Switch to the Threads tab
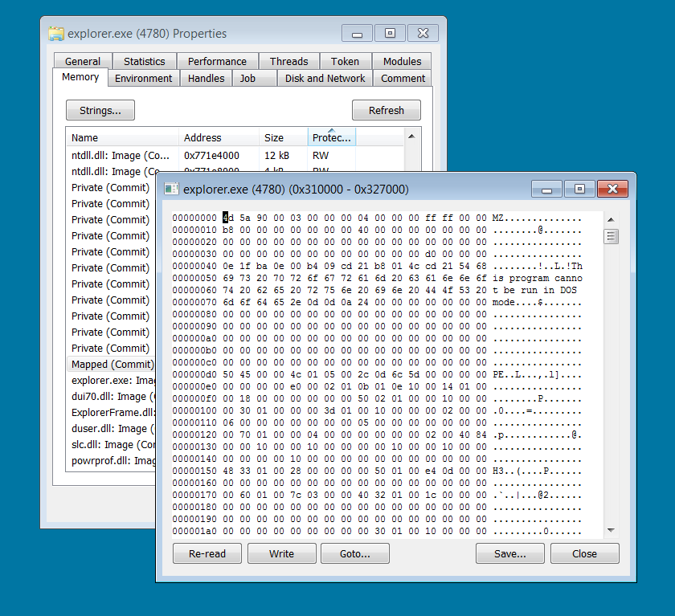 (288, 62)
